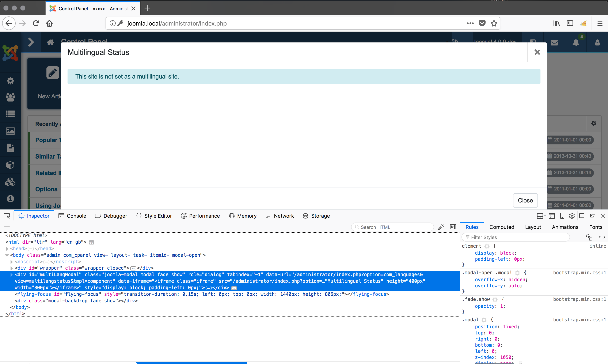Open the Debugger tab
This screenshot has width=608, height=364.
click(x=111, y=216)
